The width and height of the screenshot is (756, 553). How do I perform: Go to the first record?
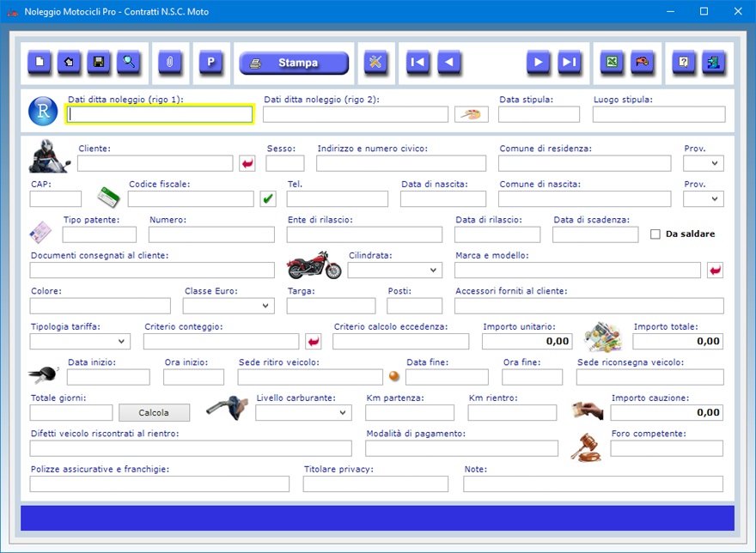point(418,62)
